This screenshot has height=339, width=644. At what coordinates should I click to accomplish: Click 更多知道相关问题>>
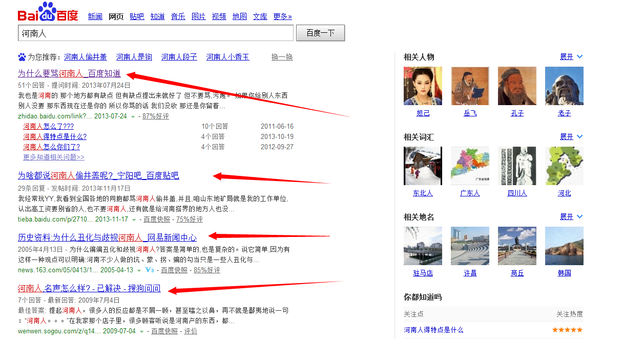54,157
